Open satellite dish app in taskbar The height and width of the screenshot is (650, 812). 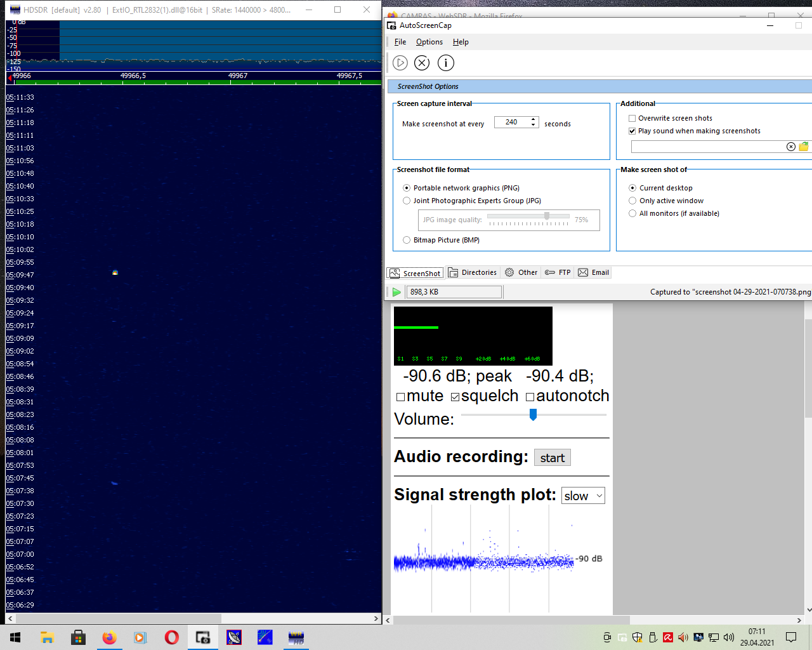[x=234, y=637]
